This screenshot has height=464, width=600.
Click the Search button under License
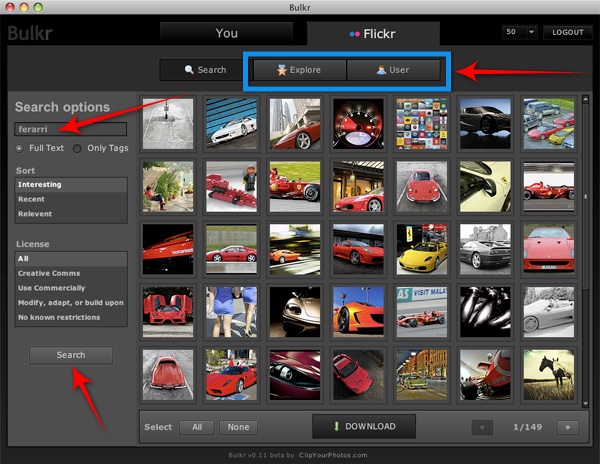71,355
